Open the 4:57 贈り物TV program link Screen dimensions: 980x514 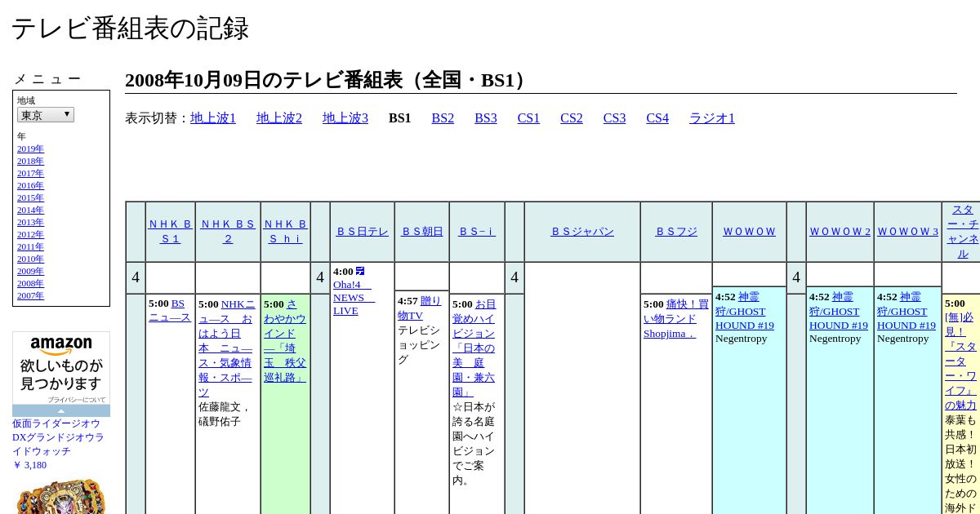coord(420,308)
